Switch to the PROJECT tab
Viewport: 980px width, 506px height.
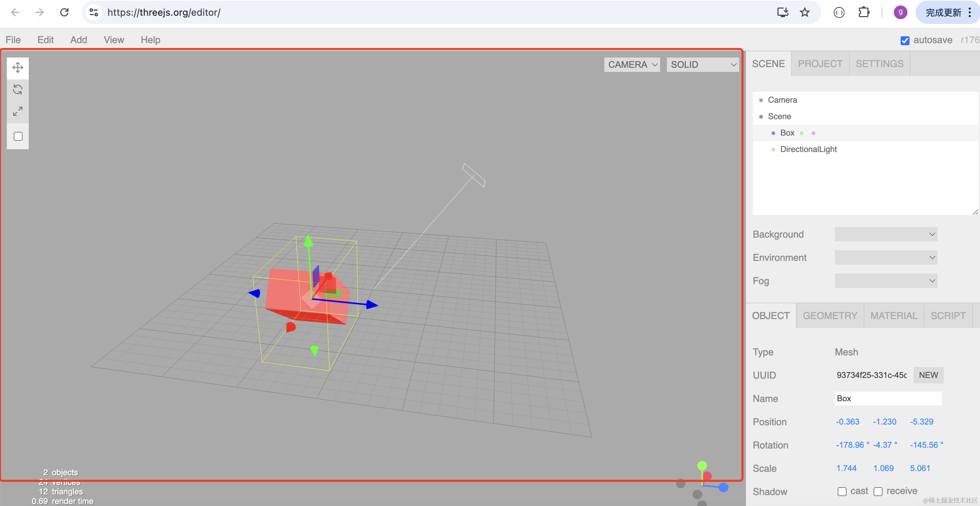click(820, 64)
